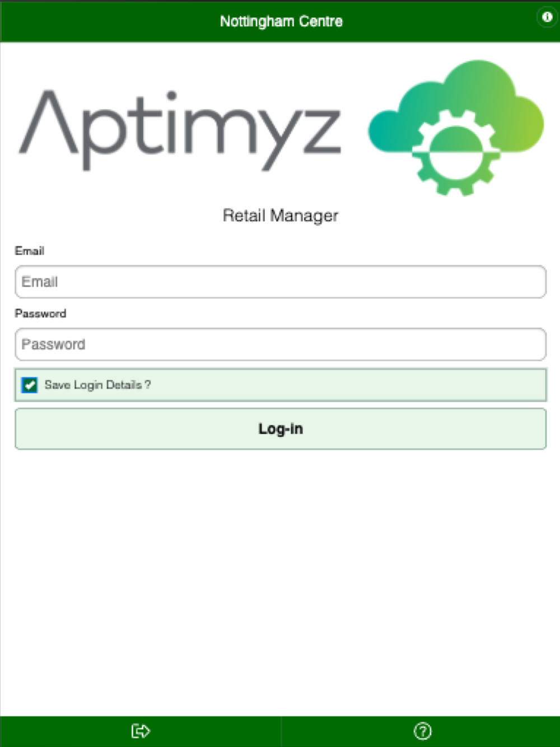Untick the Save Login Details checkbox
Screen dimensions: 560x747
click(x=29, y=385)
